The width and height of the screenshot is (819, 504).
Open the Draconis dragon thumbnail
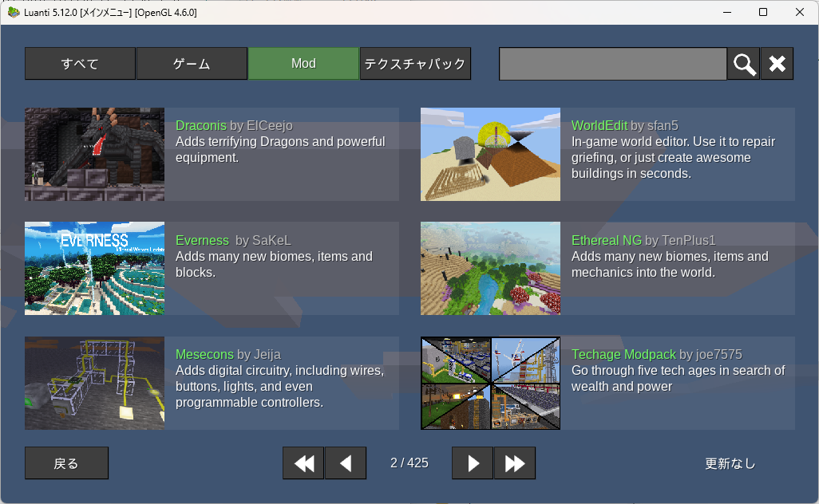[94, 155]
